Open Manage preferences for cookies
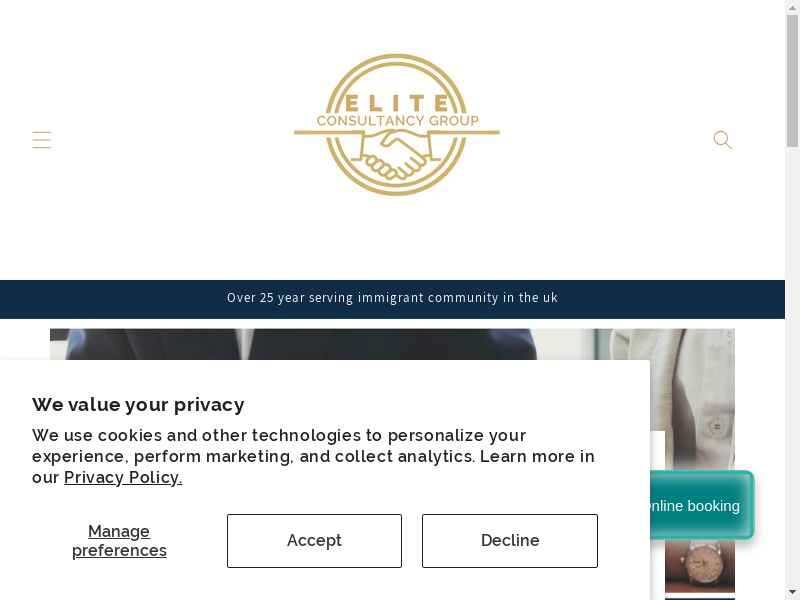 [119, 541]
